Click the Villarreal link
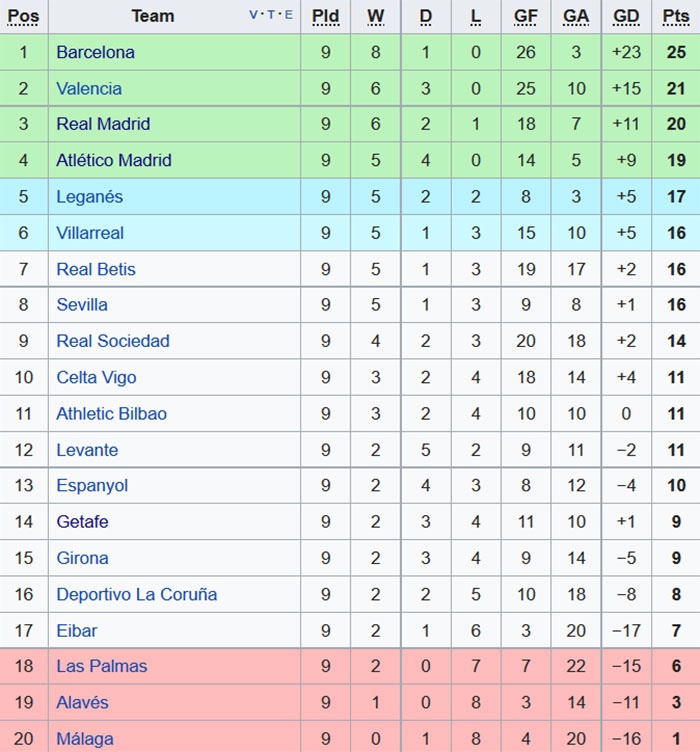700x752 pixels. [90, 233]
